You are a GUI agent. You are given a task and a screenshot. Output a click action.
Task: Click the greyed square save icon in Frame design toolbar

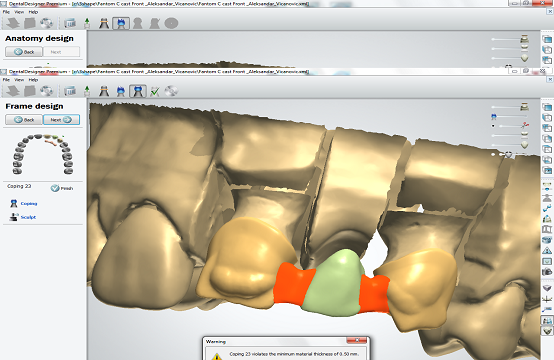(30, 91)
